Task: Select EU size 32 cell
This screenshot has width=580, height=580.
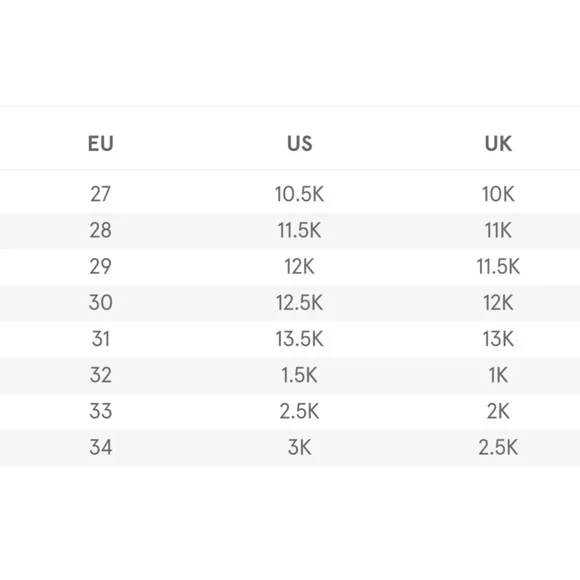Action: (x=101, y=375)
